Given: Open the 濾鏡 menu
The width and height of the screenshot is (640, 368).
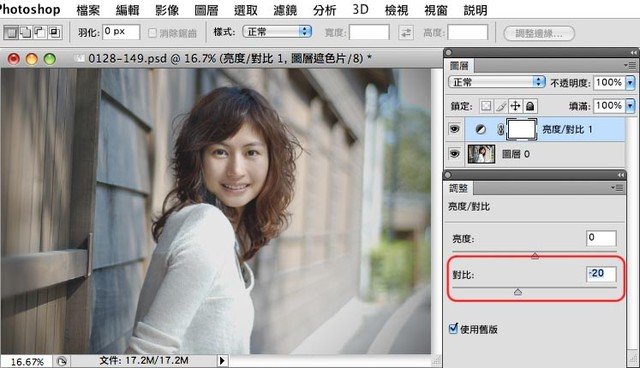Looking at the screenshot, I should coord(285,9).
